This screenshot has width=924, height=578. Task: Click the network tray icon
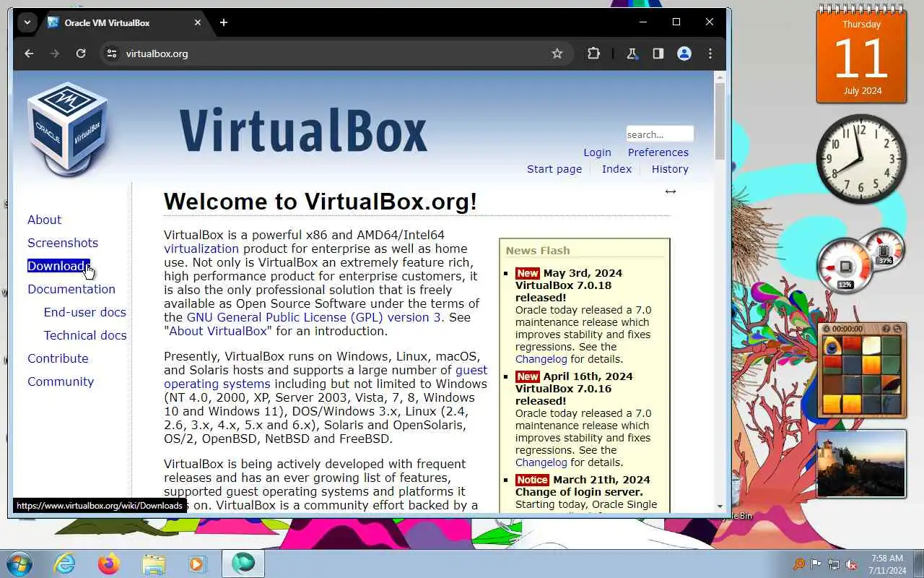tap(834, 564)
